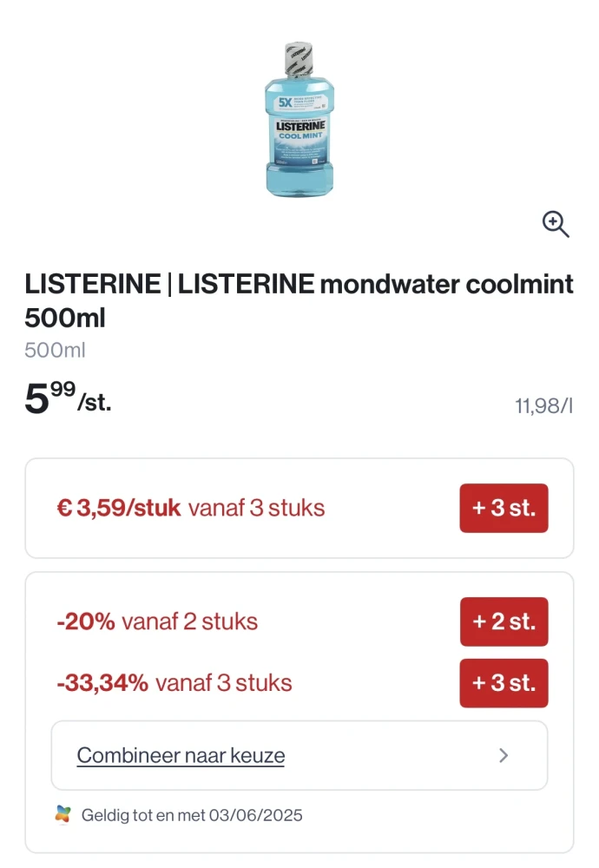Click the 11,98/l unit price text
This screenshot has width=599, height=868.
click(544, 405)
